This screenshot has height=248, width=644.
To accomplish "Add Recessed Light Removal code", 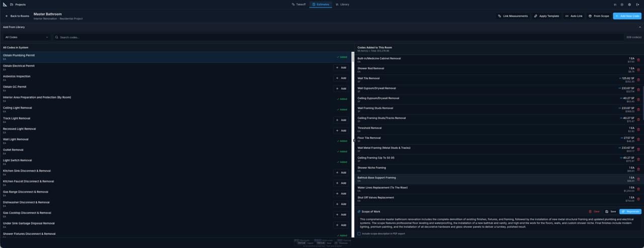I will [x=341, y=131].
